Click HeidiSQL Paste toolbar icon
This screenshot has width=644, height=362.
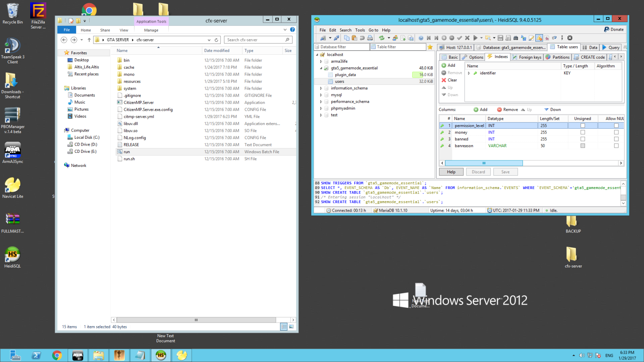pyautogui.click(x=354, y=38)
